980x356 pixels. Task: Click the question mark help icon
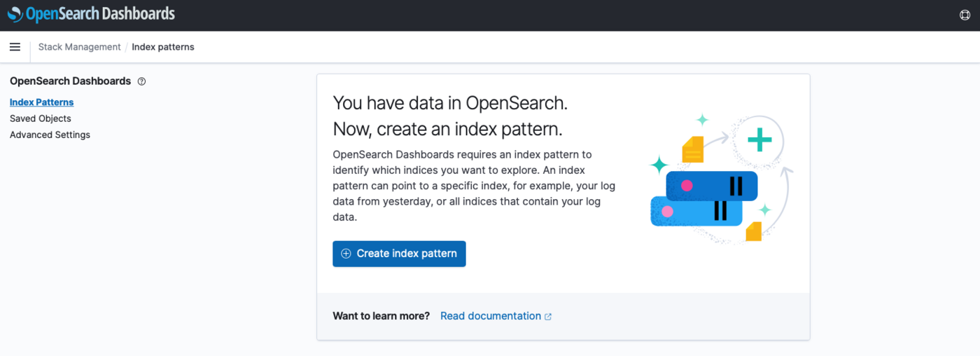[x=142, y=81]
